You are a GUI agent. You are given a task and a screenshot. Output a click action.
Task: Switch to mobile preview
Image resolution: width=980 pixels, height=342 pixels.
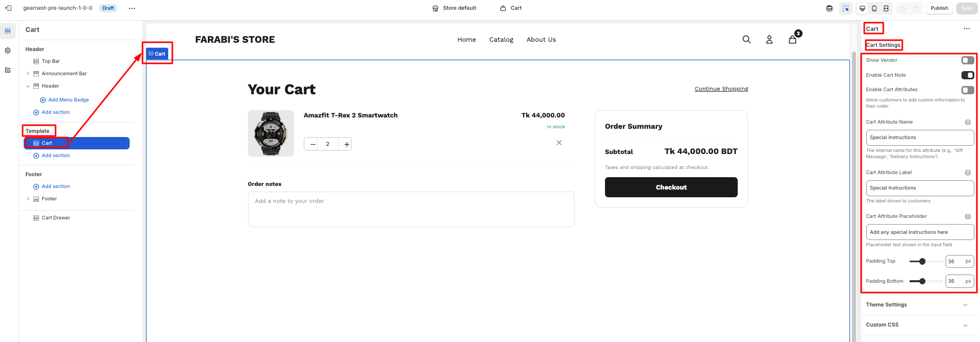point(874,8)
